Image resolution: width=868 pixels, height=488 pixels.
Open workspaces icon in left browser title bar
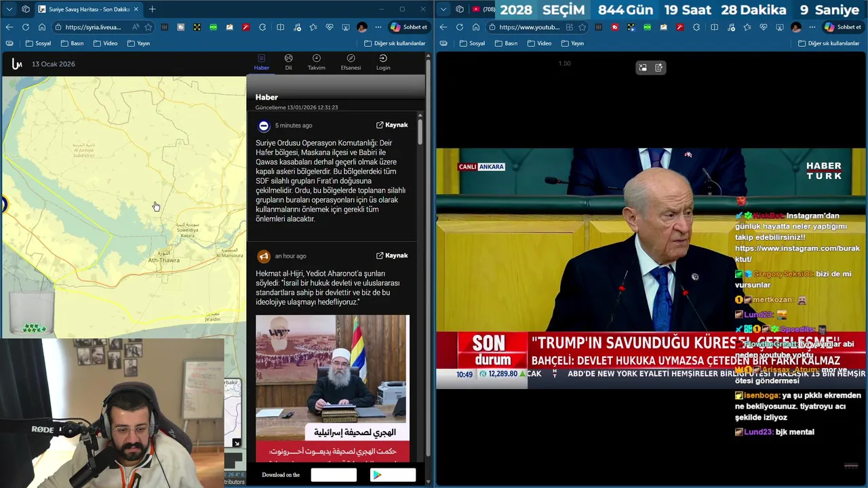point(26,9)
